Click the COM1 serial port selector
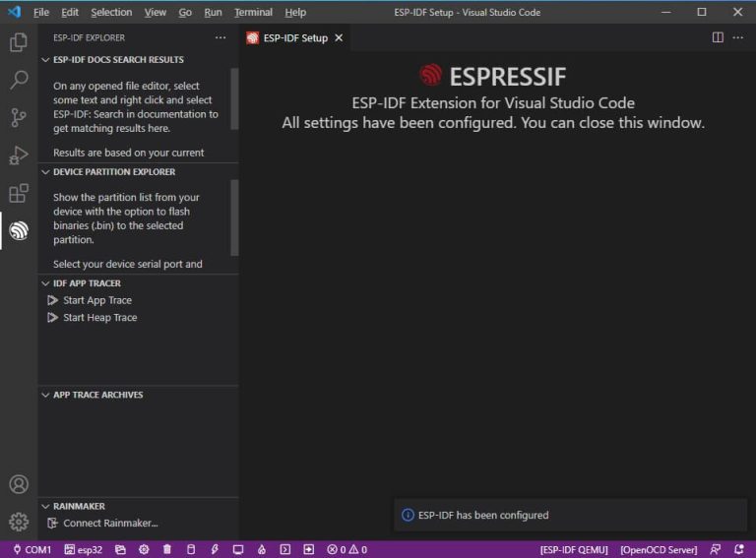Screen dimensions: 756x558 32,549
